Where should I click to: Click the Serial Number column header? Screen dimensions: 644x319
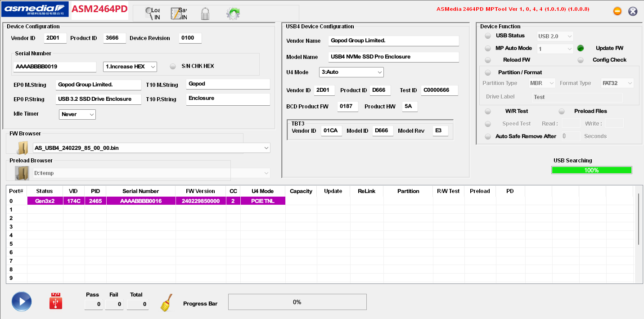(x=141, y=191)
